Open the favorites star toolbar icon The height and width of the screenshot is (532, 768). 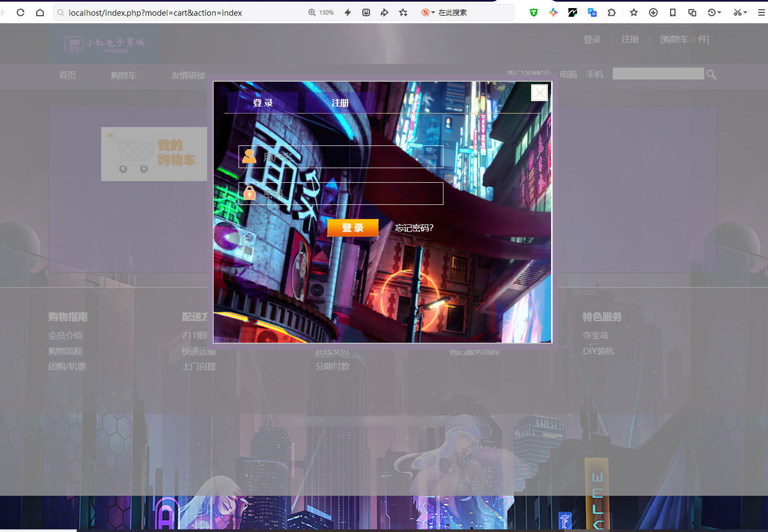[x=634, y=12]
